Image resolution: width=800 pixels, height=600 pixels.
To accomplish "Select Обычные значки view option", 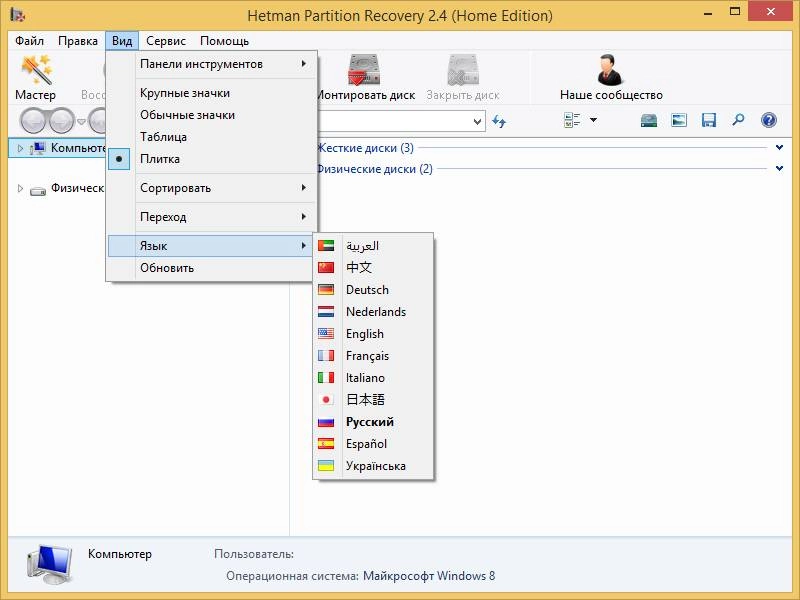I will coord(211,115).
